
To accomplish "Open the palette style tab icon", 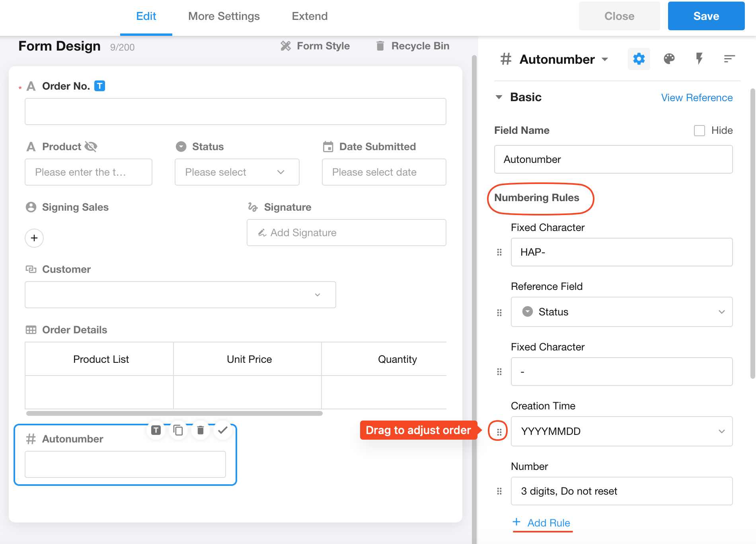I will point(669,59).
